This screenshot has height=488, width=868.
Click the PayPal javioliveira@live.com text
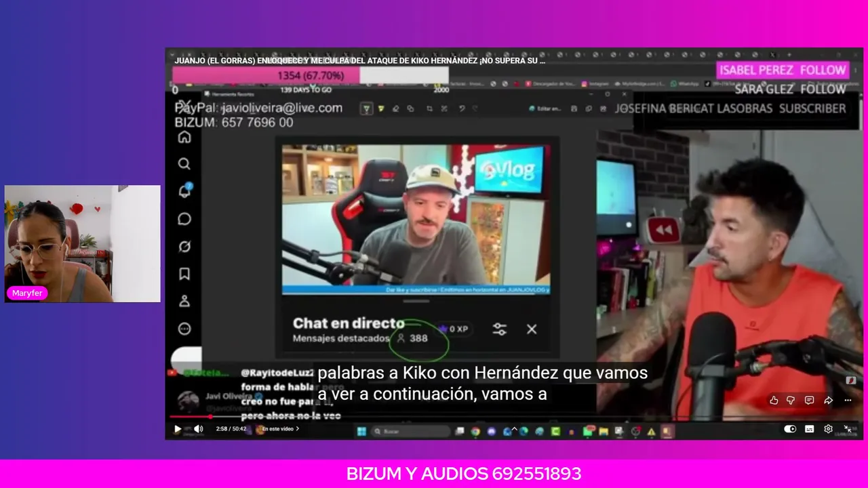[258, 108]
